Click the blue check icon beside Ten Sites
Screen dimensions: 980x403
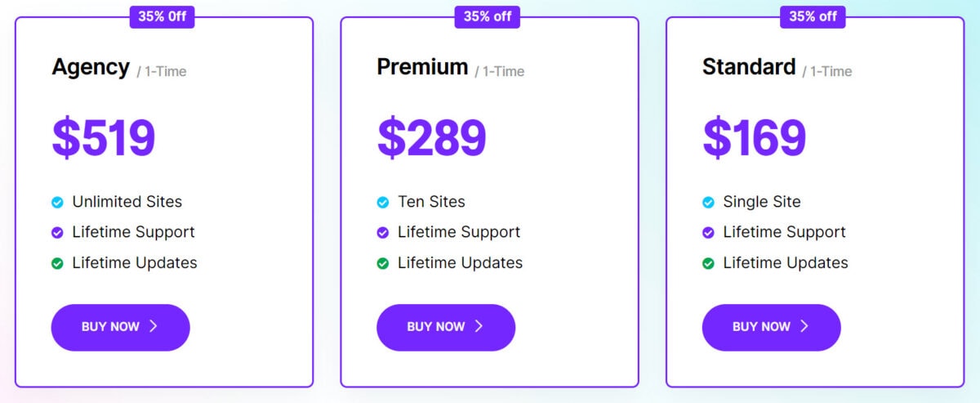point(383,202)
